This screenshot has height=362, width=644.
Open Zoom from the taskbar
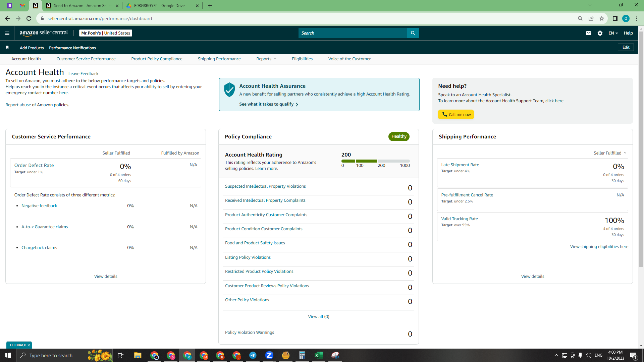[x=269, y=355]
